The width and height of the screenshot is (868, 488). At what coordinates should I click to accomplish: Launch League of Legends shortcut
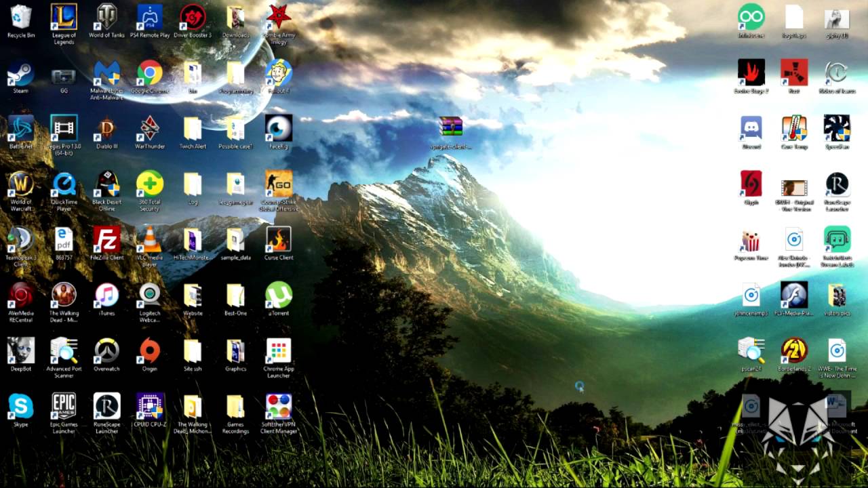pos(64,17)
